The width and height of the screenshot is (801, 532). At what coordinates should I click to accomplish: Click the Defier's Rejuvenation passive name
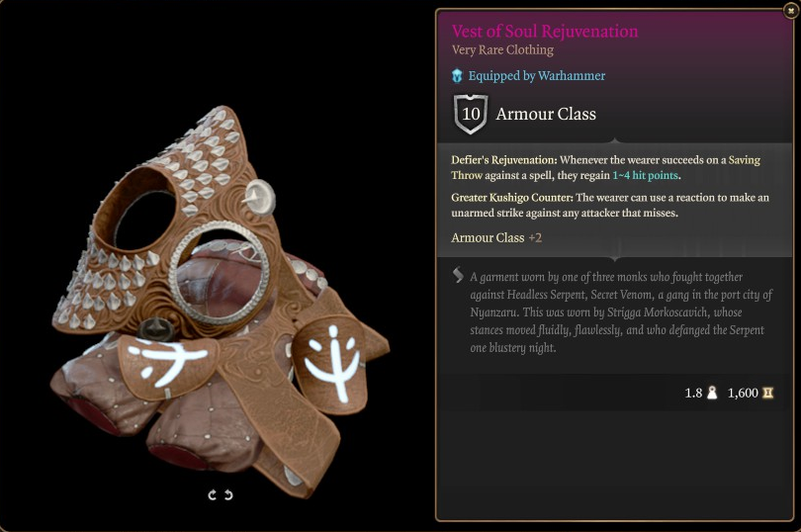point(504,159)
